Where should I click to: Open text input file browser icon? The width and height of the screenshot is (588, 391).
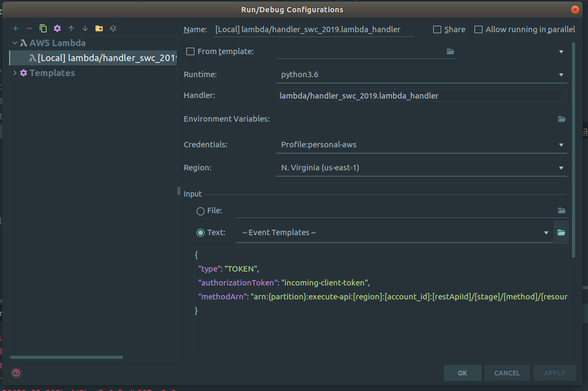coord(561,232)
